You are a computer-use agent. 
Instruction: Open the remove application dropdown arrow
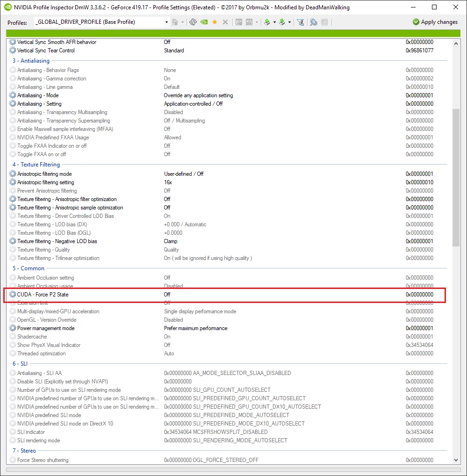coord(257,22)
